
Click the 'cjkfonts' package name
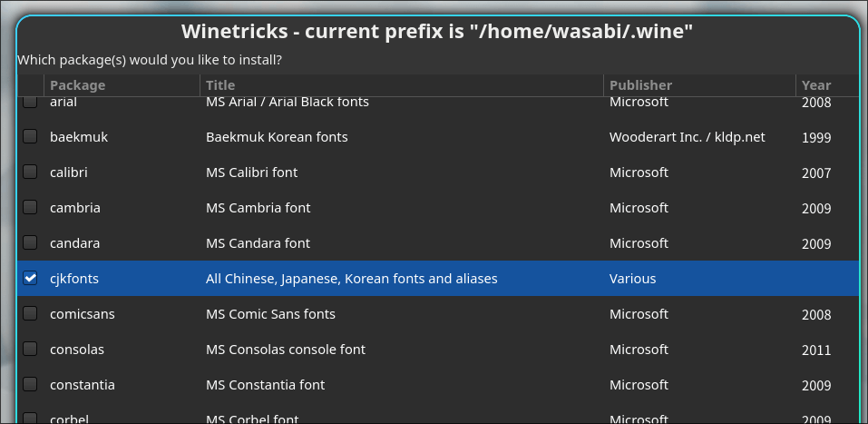point(74,279)
